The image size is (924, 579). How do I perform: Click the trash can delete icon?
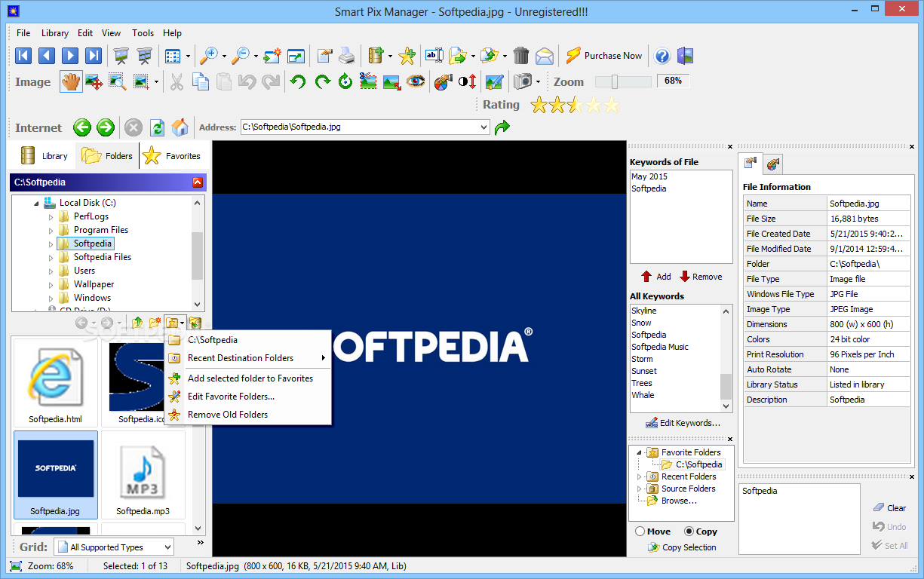coord(521,55)
